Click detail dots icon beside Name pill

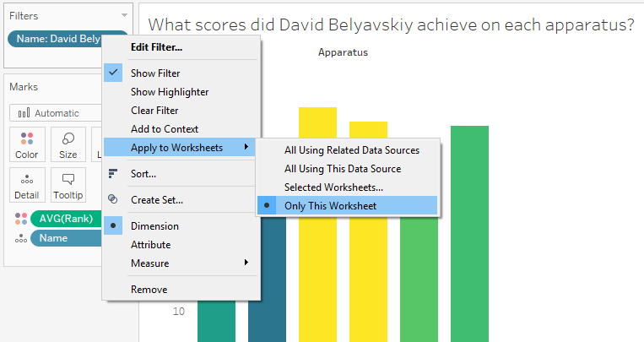pos(21,239)
